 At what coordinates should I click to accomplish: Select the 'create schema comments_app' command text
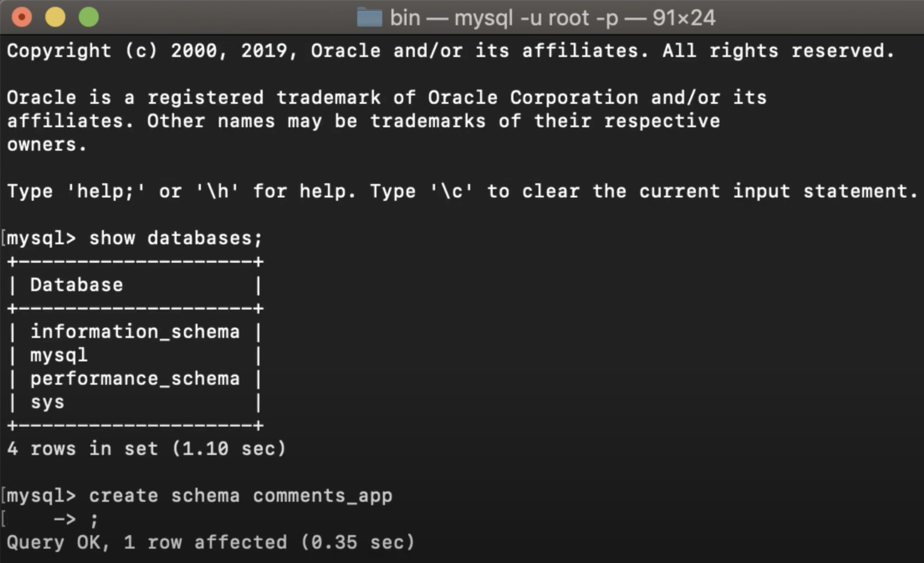coord(240,495)
